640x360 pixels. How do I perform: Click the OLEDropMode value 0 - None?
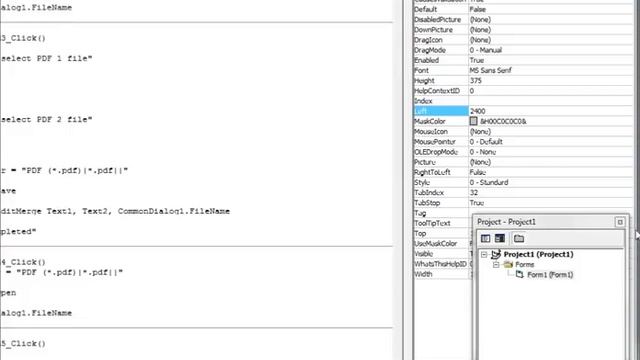click(483, 152)
